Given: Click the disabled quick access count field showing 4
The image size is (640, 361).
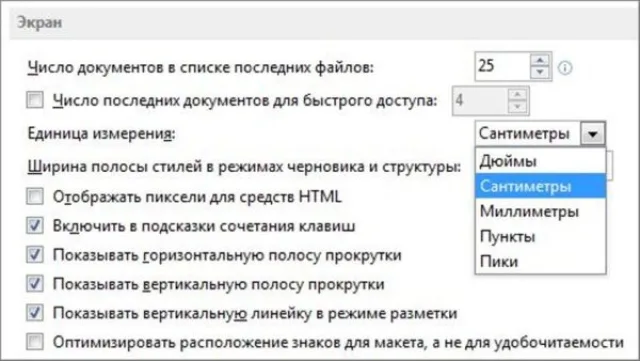Looking at the screenshot, I should click(x=480, y=100).
